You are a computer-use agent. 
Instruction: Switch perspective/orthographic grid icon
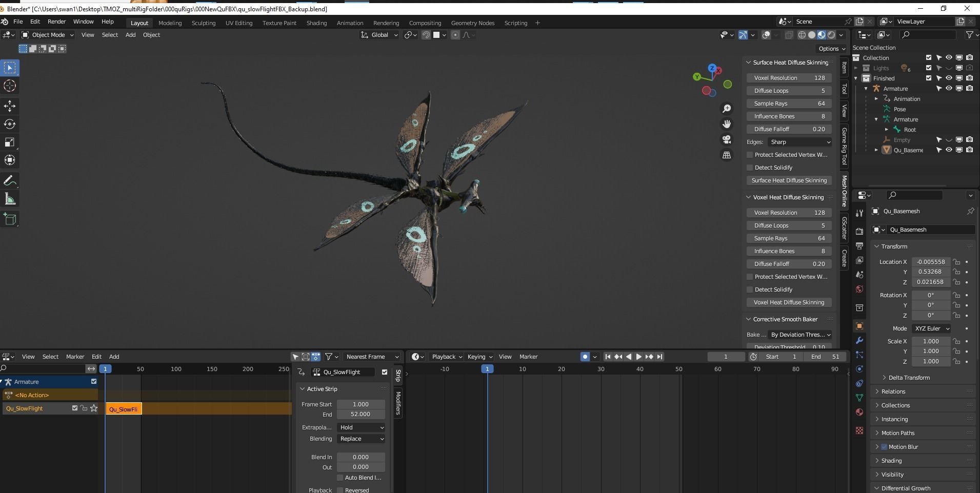(727, 155)
